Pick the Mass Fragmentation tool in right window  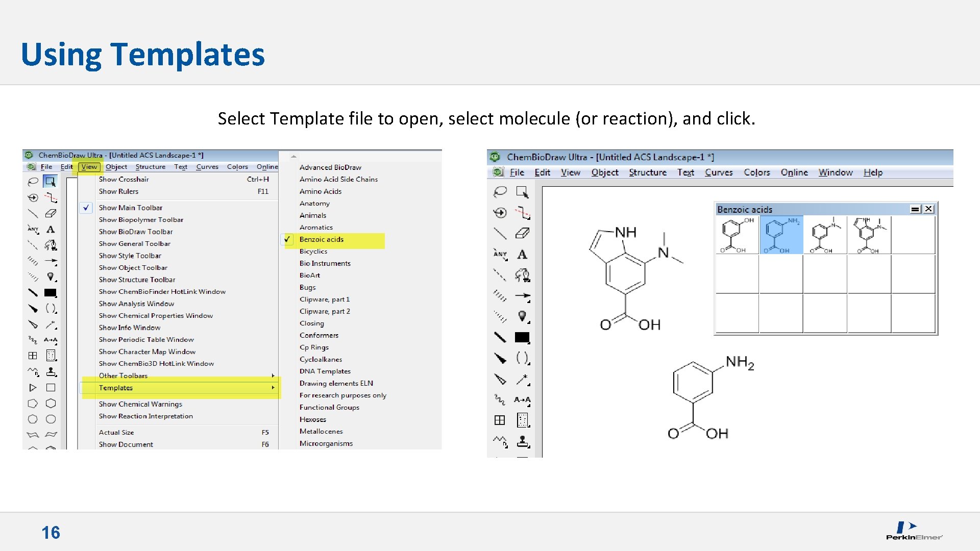[522, 212]
